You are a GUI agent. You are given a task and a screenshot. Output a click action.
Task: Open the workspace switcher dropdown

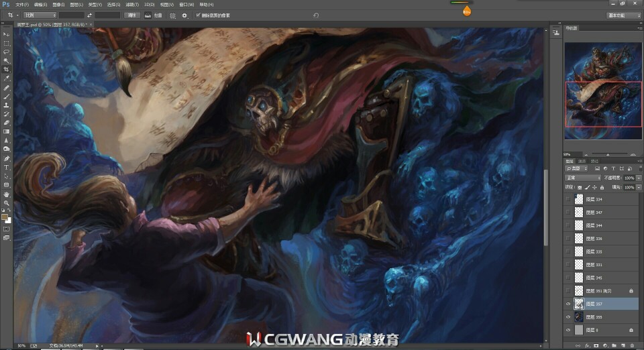pyautogui.click(x=624, y=15)
